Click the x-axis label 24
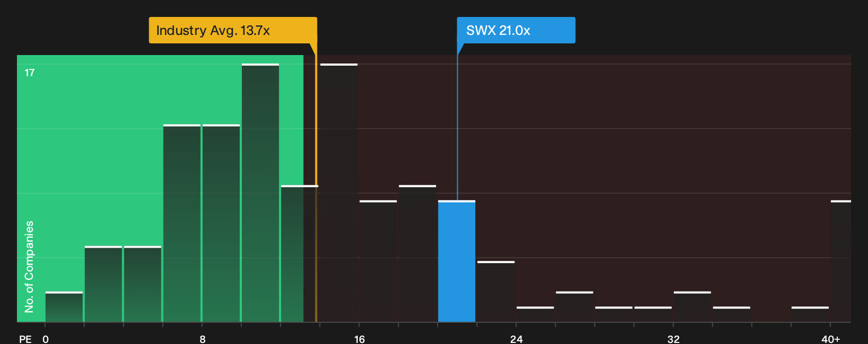868x344 pixels. click(517, 339)
